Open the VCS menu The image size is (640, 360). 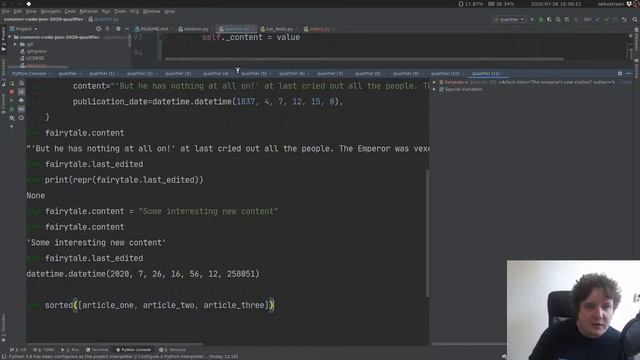click(134, 11)
